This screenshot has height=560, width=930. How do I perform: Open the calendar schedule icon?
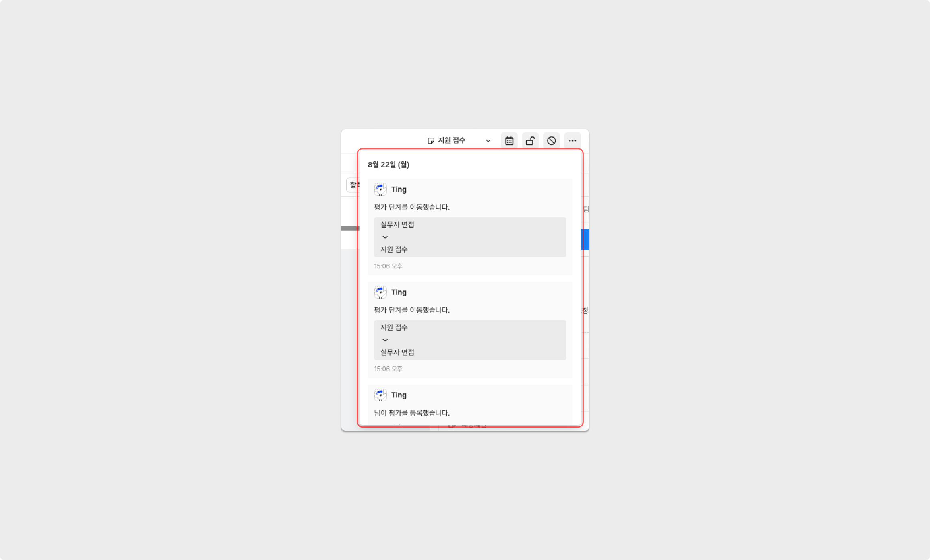509,141
